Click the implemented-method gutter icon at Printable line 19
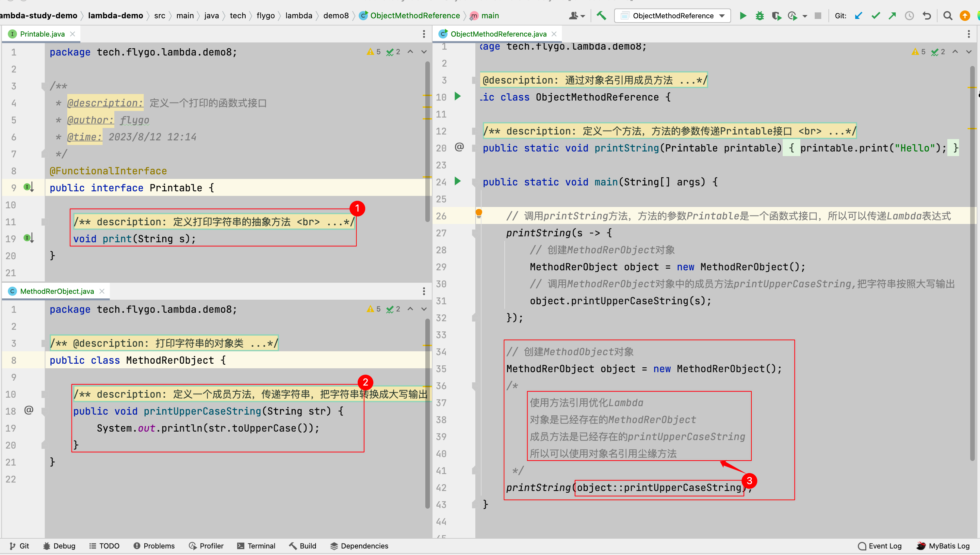This screenshot has width=980, height=555. (29, 238)
